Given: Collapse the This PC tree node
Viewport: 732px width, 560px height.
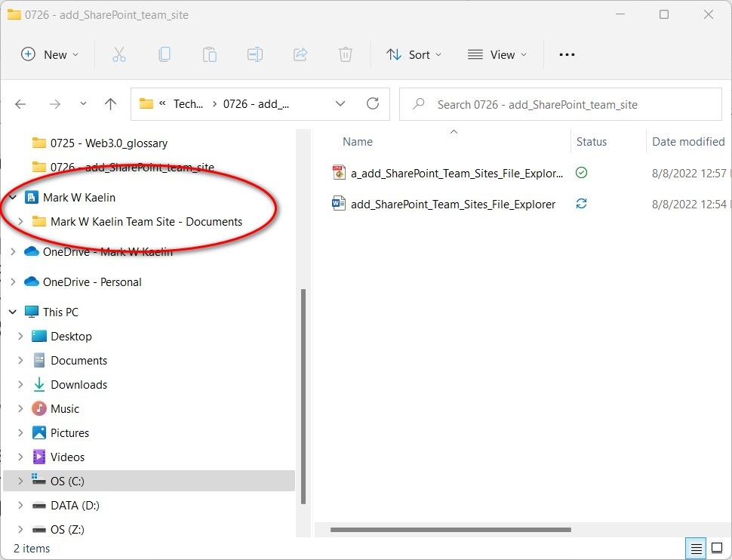Looking at the screenshot, I should pyautogui.click(x=12, y=311).
